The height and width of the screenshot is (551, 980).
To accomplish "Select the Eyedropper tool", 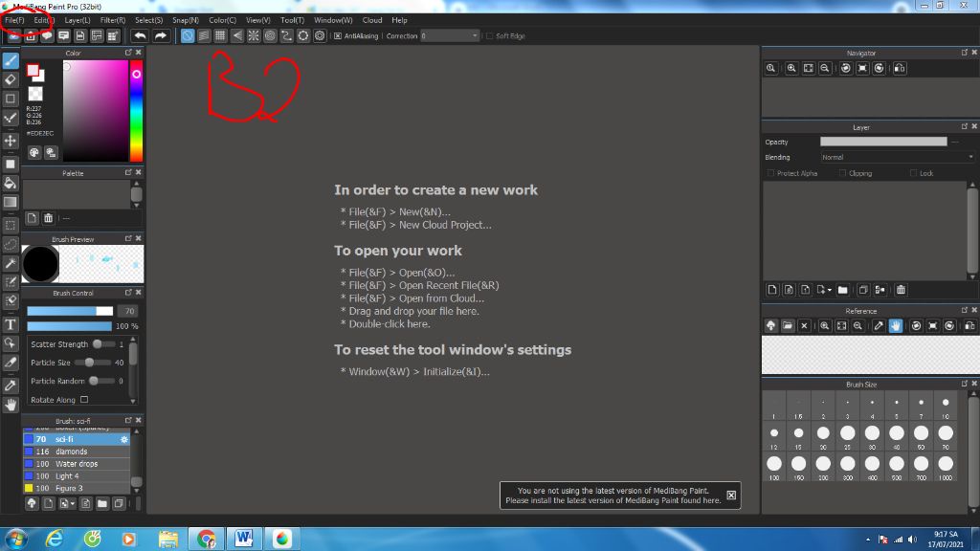I will pos(11,386).
